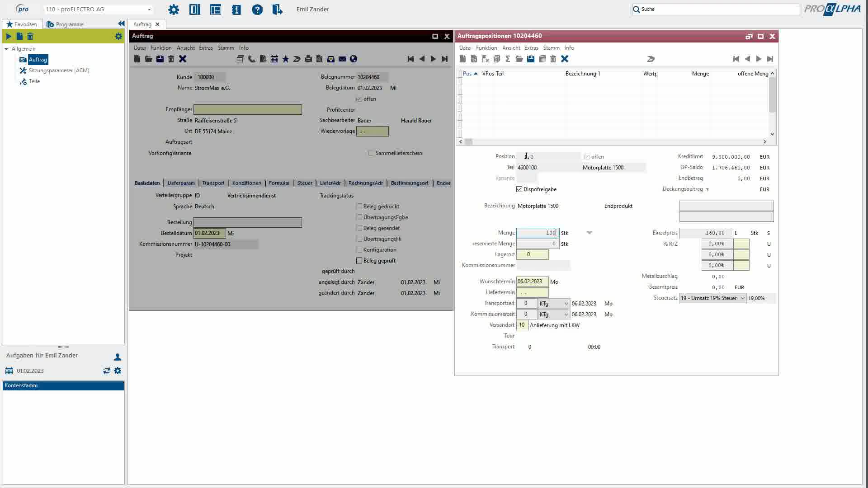
Task: Open Funktion menu in Auftrag window
Action: point(161,48)
